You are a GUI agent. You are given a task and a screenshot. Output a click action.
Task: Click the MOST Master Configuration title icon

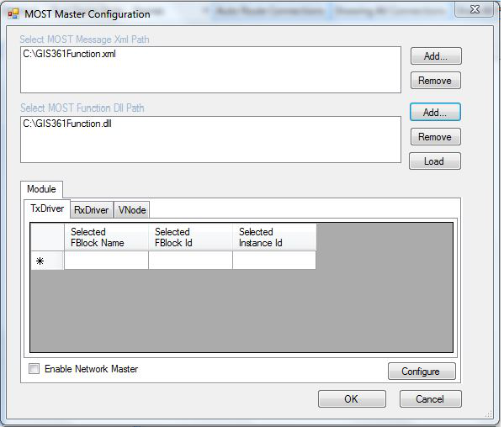(x=13, y=13)
